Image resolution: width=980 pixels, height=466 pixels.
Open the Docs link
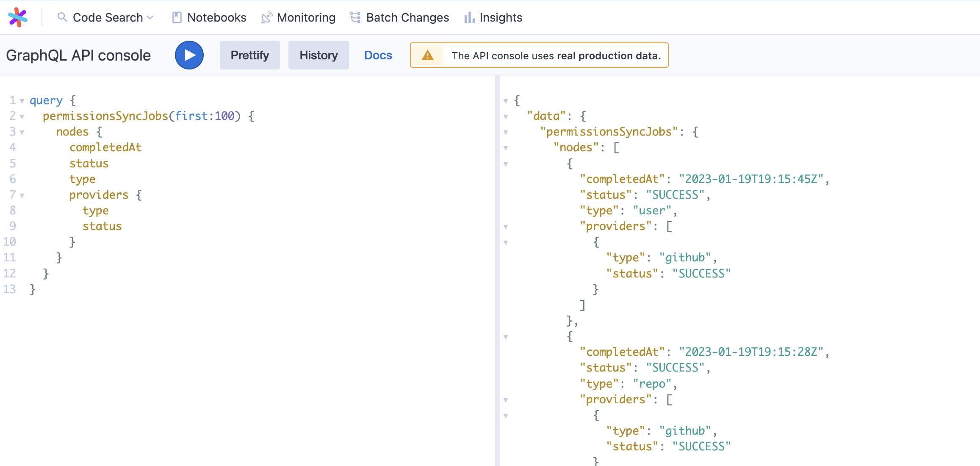click(378, 55)
